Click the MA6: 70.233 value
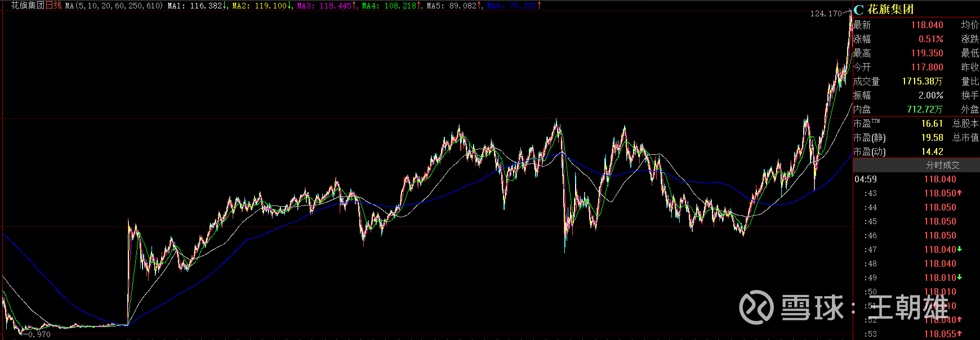This screenshot has width=980, height=340. pos(514,6)
